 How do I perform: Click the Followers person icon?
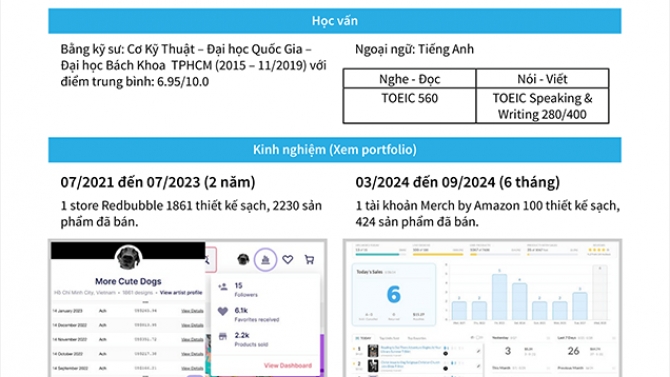[223, 287]
